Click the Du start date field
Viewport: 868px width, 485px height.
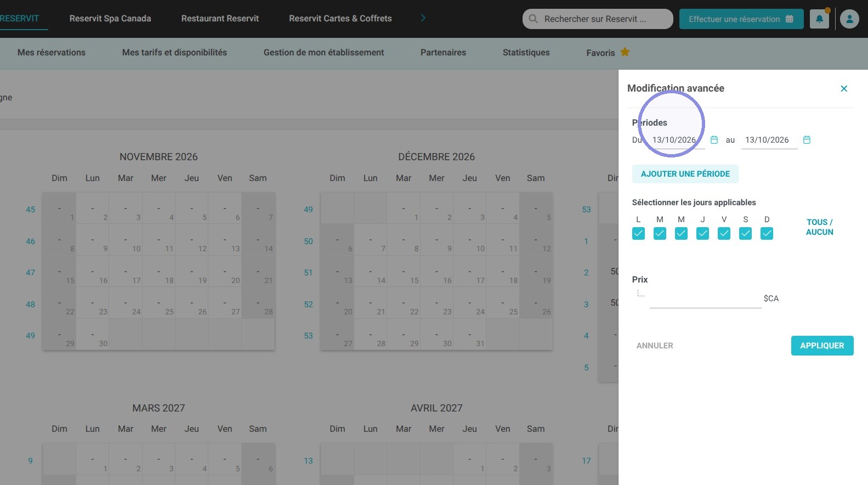click(677, 140)
